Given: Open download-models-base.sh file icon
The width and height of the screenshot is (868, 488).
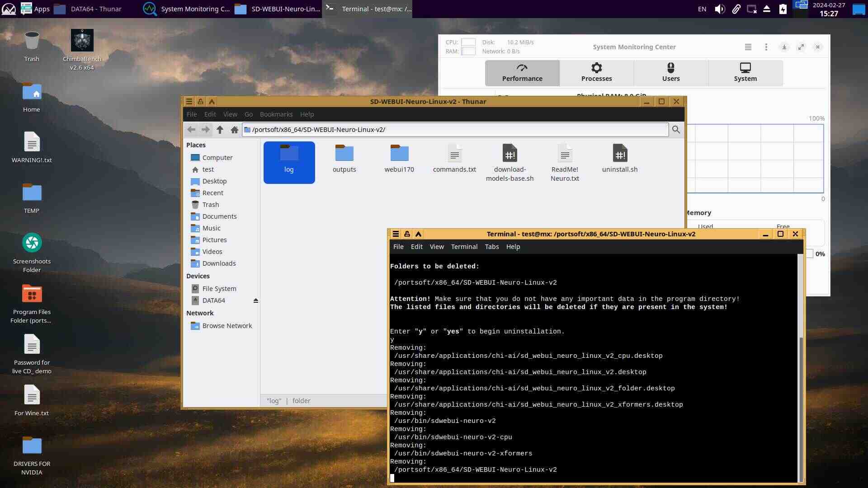Looking at the screenshot, I should coord(509,154).
